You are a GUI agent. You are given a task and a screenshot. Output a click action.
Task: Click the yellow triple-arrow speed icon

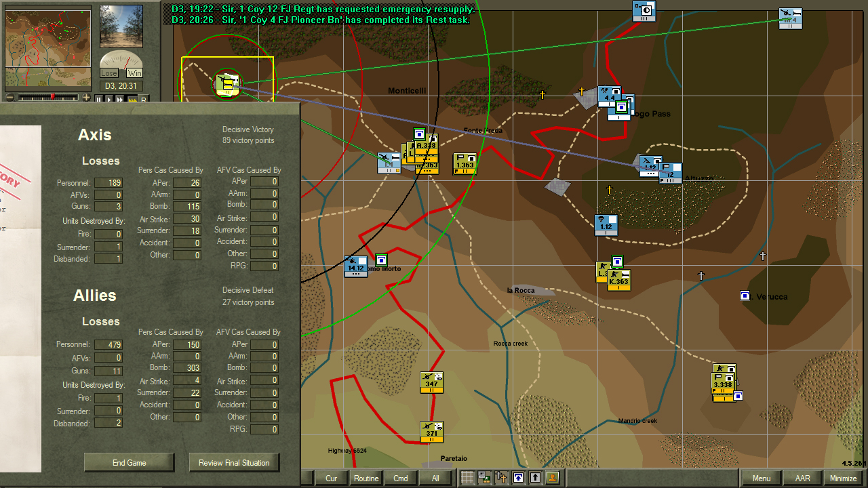pos(132,99)
